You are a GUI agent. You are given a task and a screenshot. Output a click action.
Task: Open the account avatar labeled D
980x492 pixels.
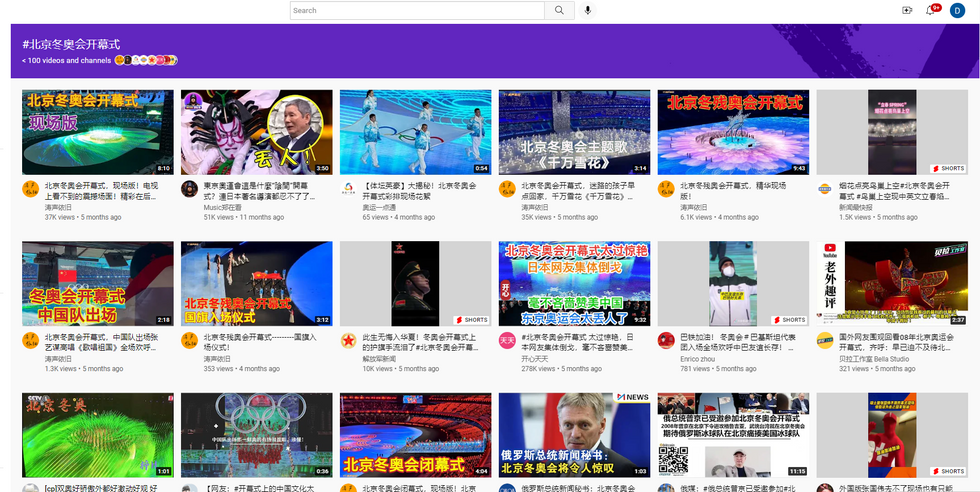coord(958,10)
